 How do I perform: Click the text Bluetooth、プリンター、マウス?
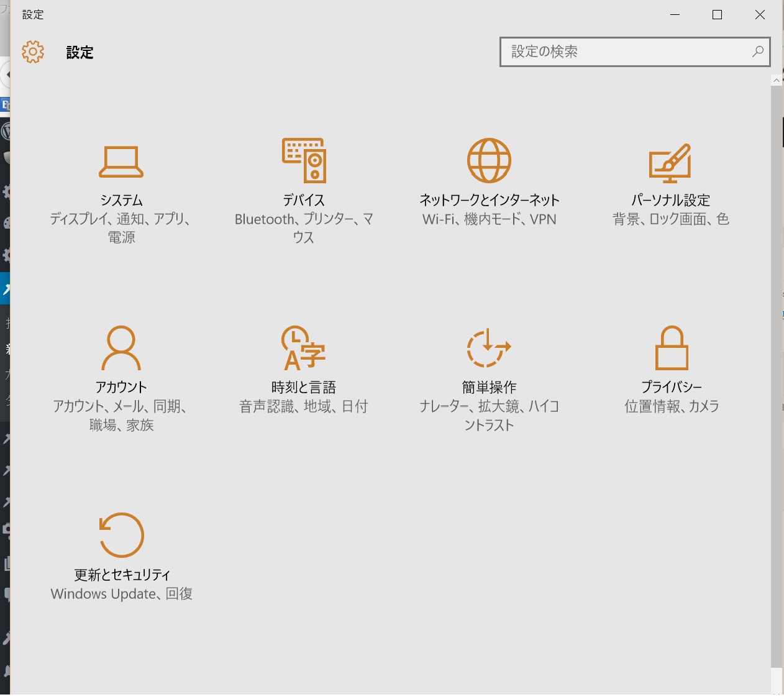pos(304,228)
